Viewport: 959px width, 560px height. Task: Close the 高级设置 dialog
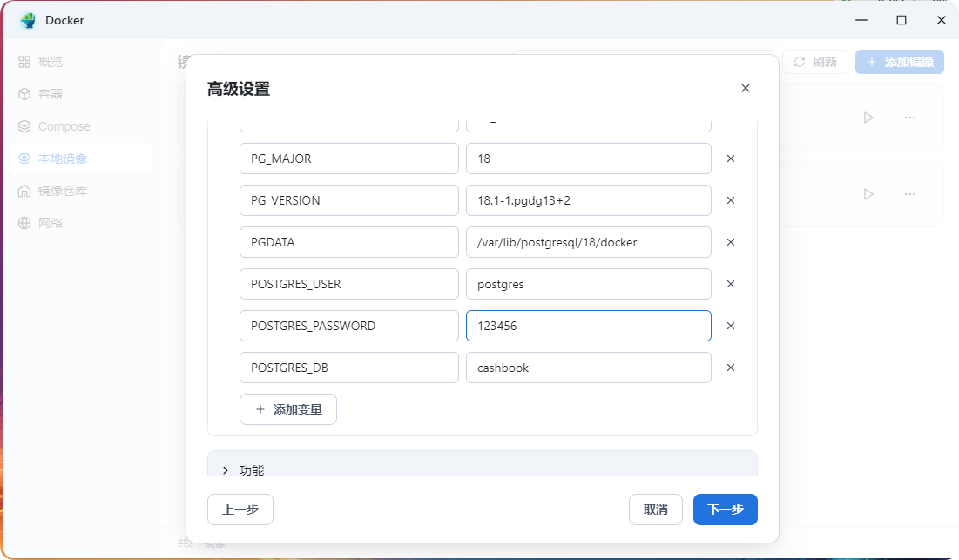(745, 88)
